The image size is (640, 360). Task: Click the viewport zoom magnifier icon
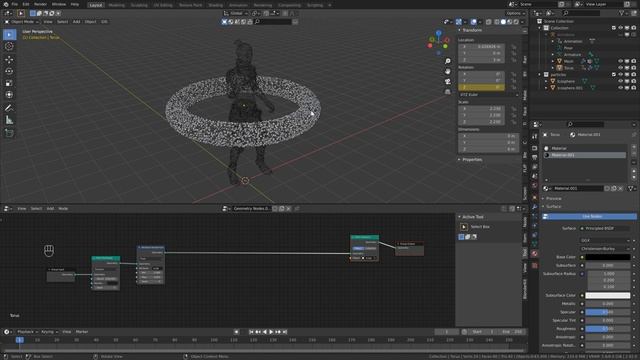click(448, 61)
